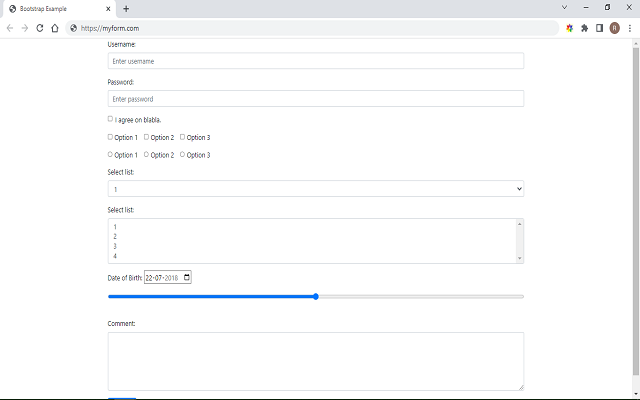Check the 'I agree on blabla' checkbox
640x400 pixels.
click(110, 119)
